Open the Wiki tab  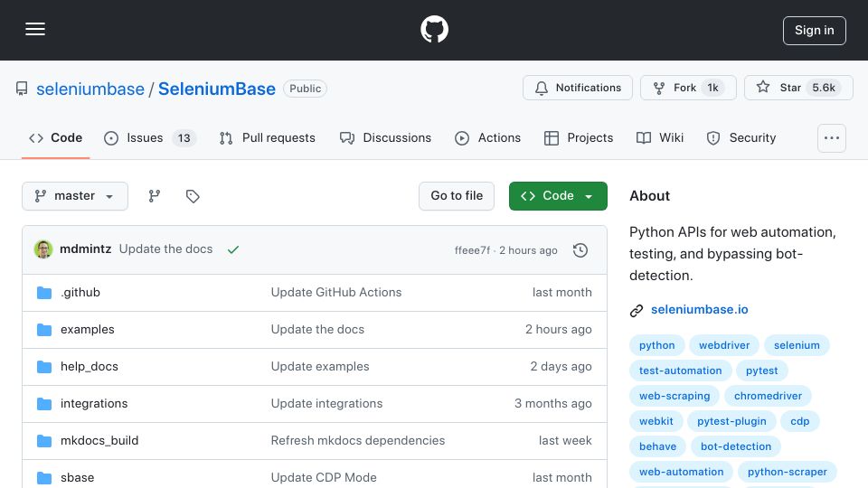[x=660, y=137]
